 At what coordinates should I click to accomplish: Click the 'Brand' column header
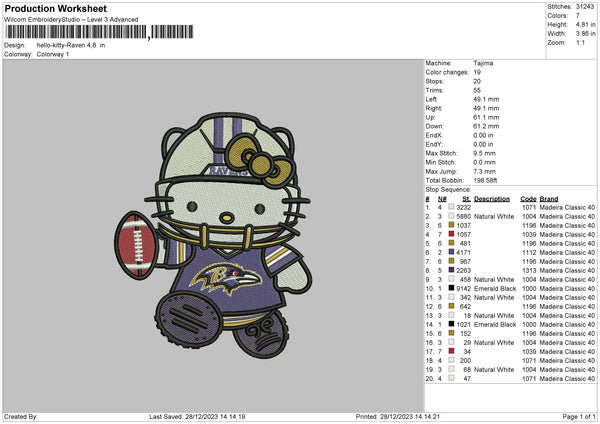point(549,199)
